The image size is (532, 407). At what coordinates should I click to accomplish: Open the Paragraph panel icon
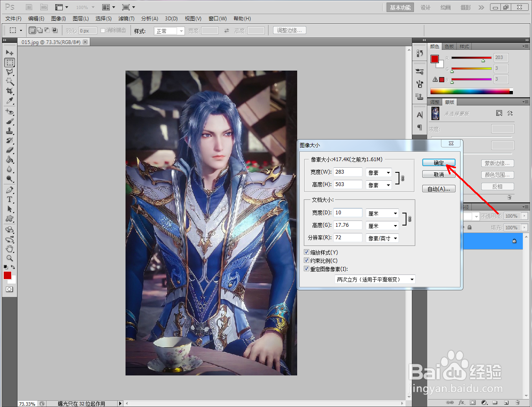[x=420, y=127]
